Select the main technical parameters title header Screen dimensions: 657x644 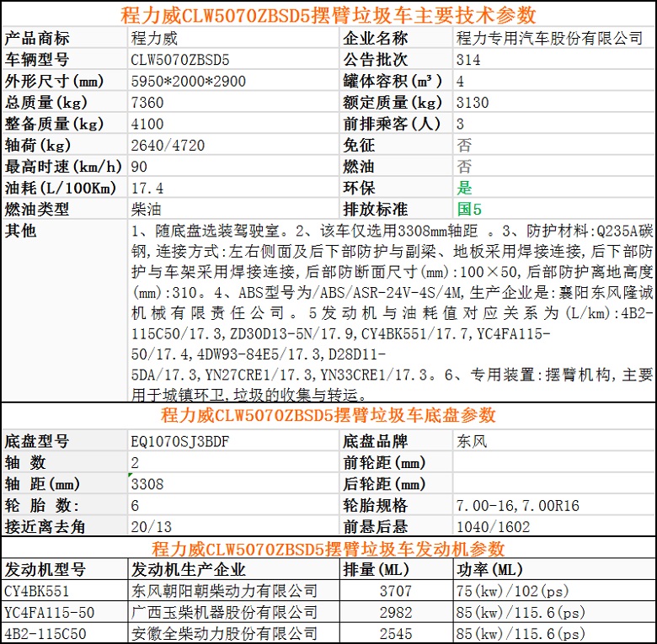coord(328,14)
